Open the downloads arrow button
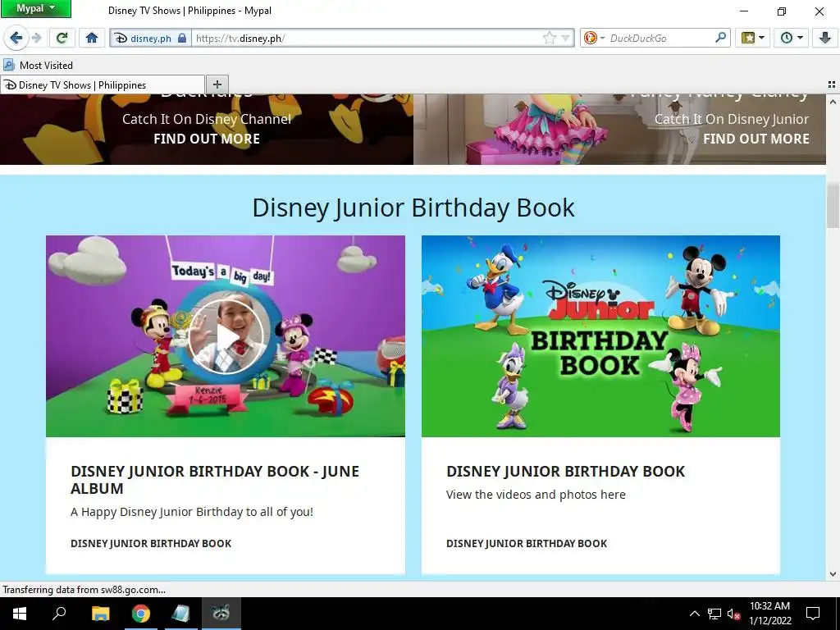The image size is (840, 630). 824,38
